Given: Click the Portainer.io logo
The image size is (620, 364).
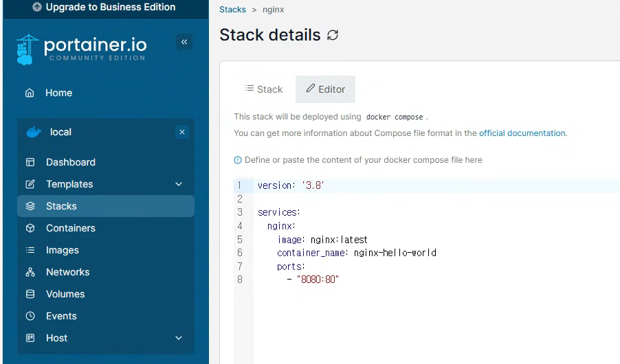Looking at the screenshot, I should pyautogui.click(x=82, y=49).
